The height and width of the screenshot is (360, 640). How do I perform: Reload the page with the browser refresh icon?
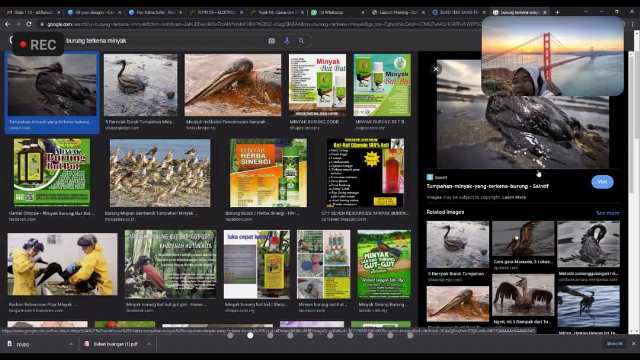pyautogui.click(x=29, y=24)
